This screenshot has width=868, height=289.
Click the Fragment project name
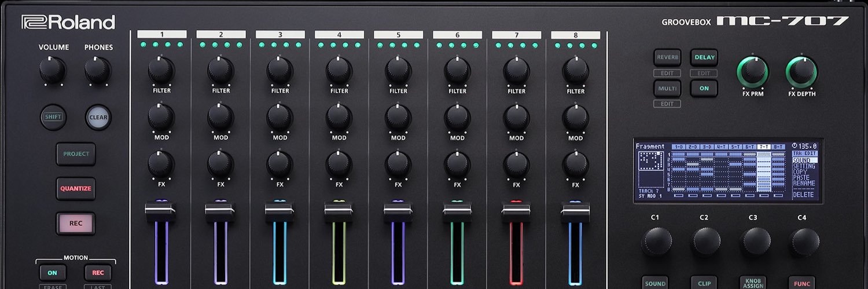[x=650, y=147]
